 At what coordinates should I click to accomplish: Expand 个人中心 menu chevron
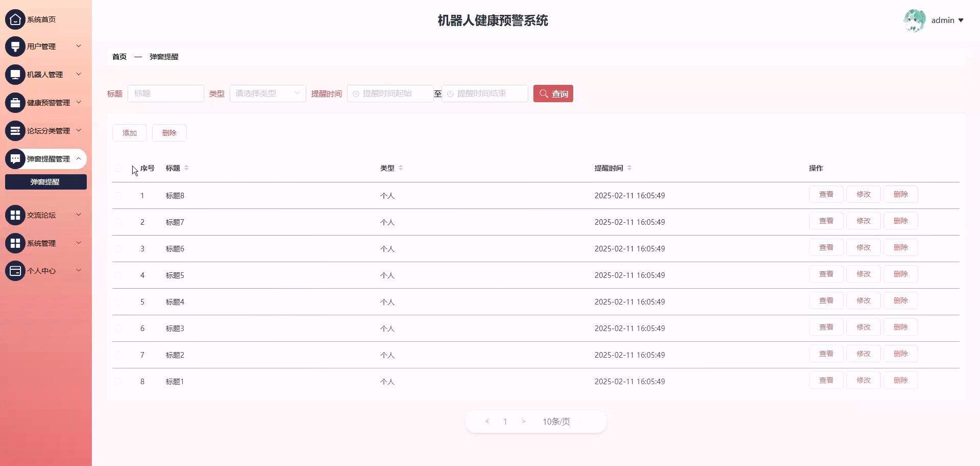79,270
